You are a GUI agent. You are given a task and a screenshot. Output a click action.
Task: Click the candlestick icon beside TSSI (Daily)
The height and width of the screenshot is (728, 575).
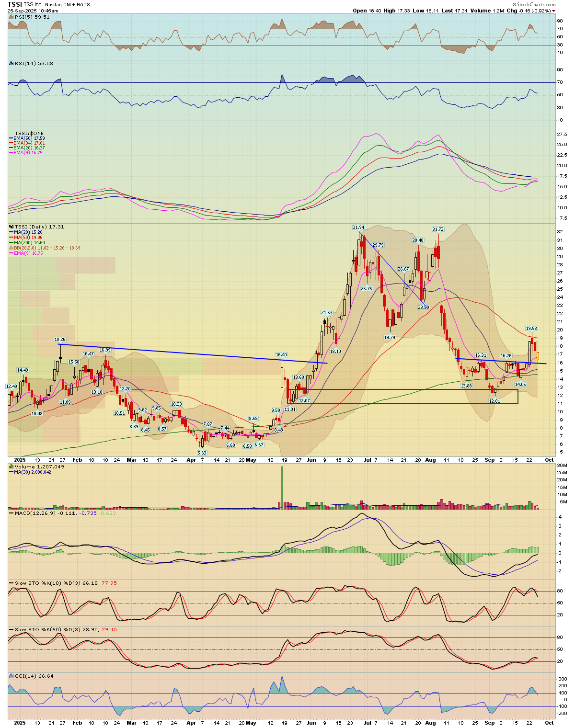pos(11,227)
